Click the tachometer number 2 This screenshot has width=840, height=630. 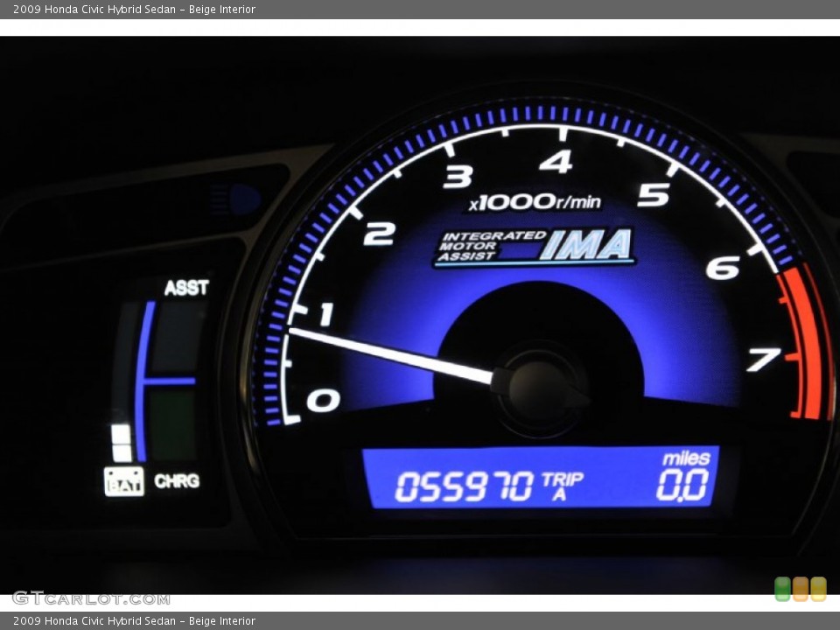tap(379, 234)
